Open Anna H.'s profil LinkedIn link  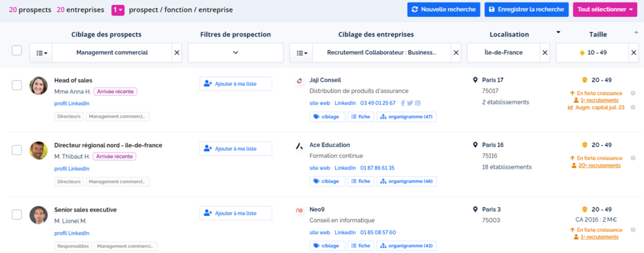tap(72, 103)
